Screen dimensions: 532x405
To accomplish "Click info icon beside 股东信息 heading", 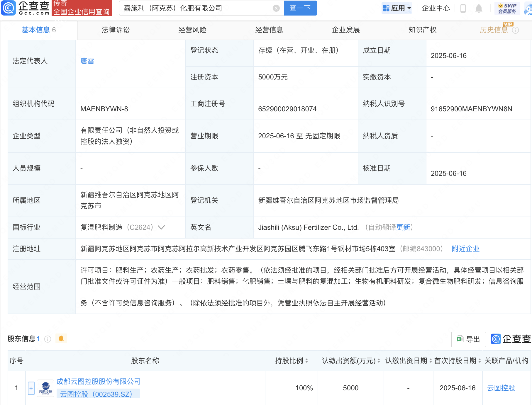I will pos(48,339).
